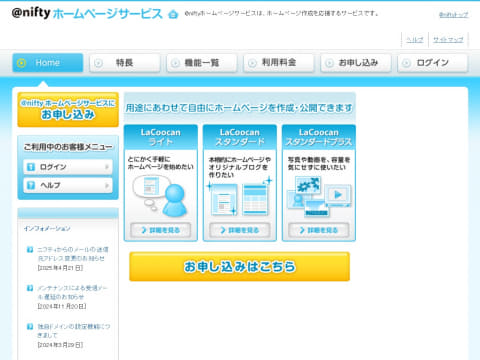Click the large yellow お申し込みはこちら button
This screenshot has width=480, height=360.
click(x=239, y=266)
